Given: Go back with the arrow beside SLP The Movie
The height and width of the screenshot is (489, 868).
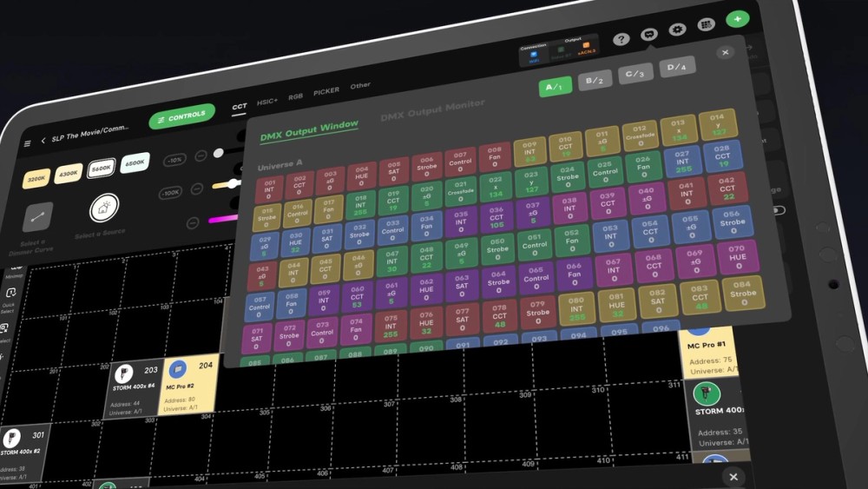Looking at the screenshot, I should point(43,141).
